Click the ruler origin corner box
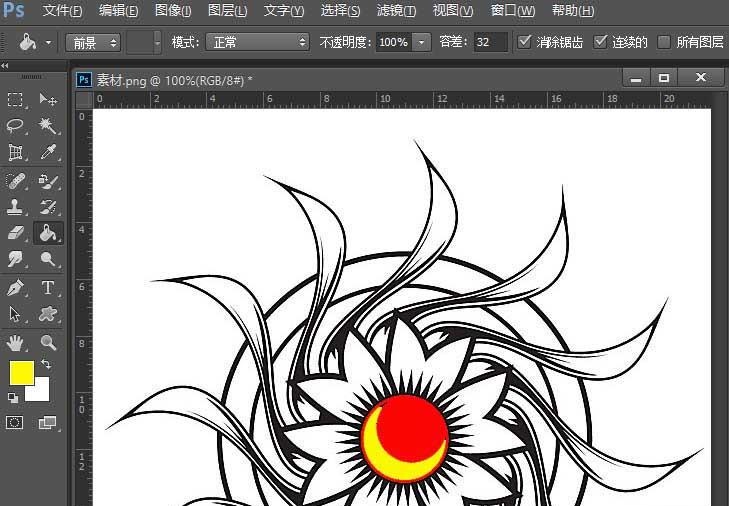 point(84,100)
